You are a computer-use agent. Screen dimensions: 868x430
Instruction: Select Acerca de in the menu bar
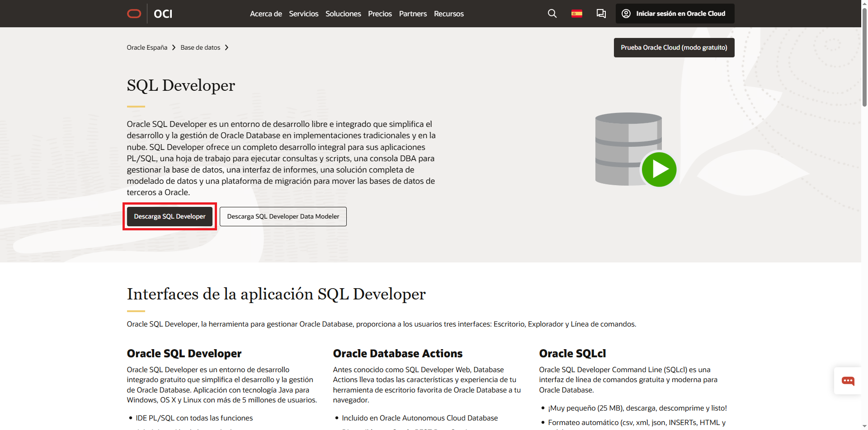[265, 14]
